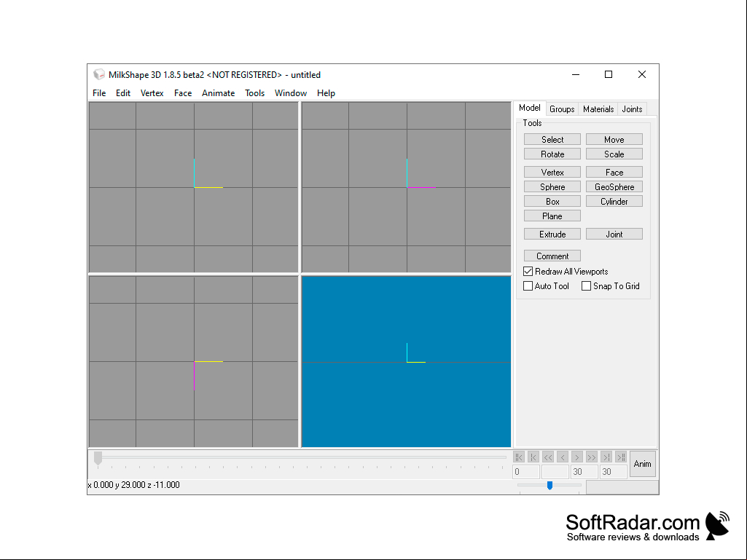
Task: Choose the Vertex creation tool
Action: click(552, 173)
